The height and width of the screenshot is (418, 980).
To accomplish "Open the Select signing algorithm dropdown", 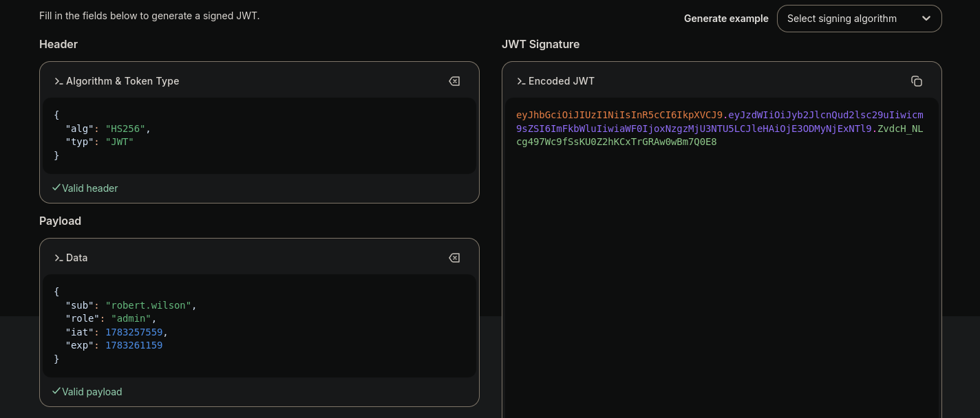I will 859,19.
